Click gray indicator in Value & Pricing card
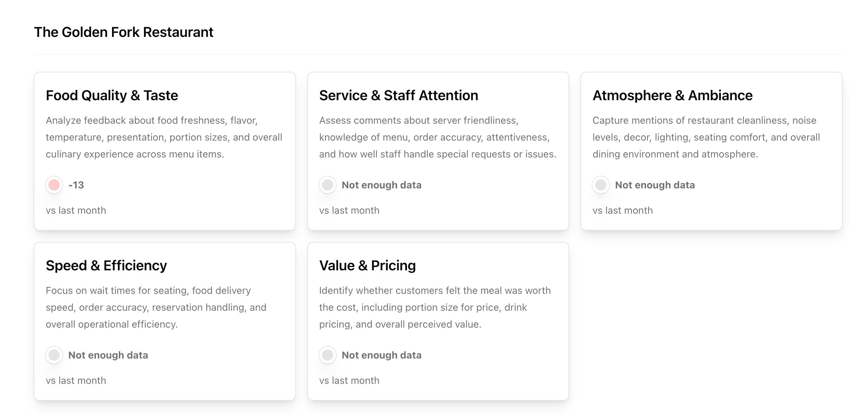The width and height of the screenshot is (868, 419). pos(328,355)
